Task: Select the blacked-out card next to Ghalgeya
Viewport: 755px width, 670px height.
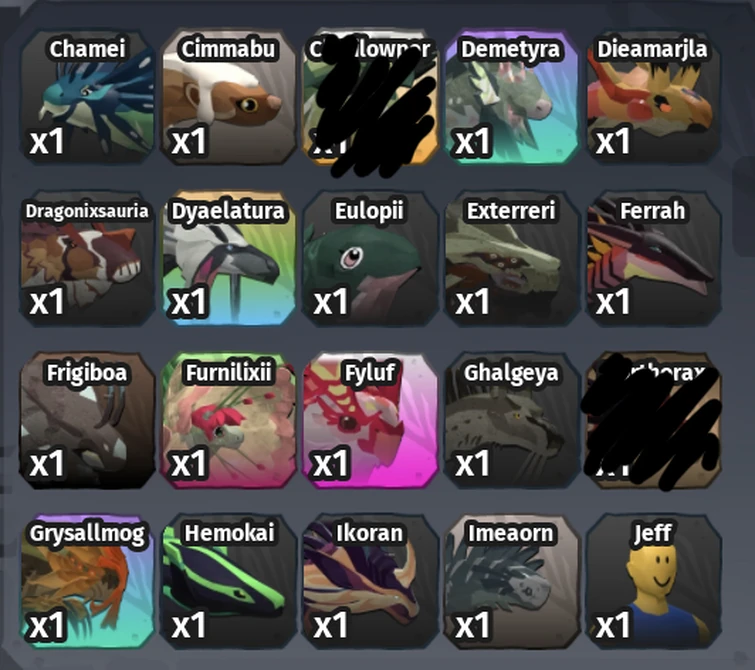Action: click(653, 420)
